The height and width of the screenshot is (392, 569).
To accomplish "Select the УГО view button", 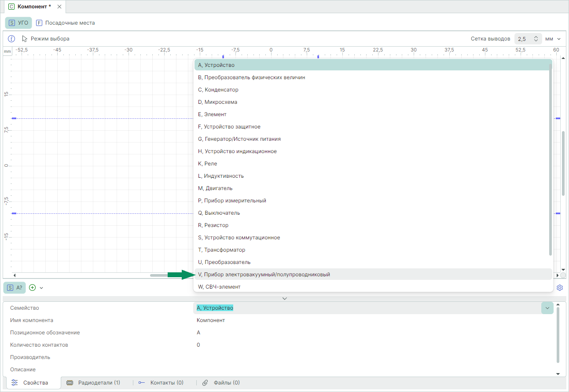I will coord(18,22).
